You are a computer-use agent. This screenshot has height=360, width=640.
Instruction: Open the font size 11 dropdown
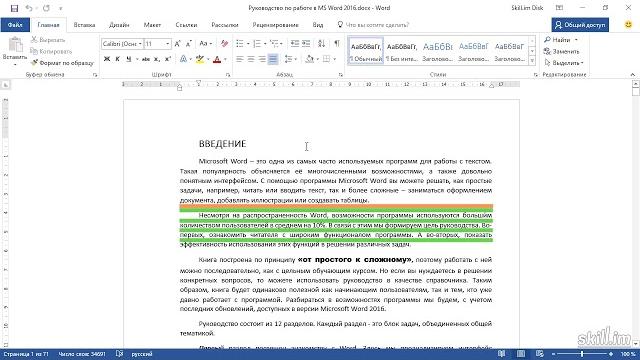click(x=167, y=44)
